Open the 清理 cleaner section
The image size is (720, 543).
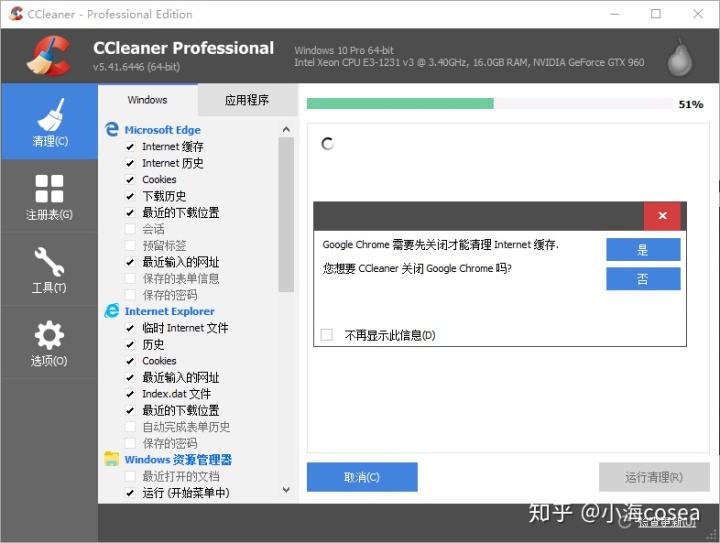pyautogui.click(x=49, y=122)
